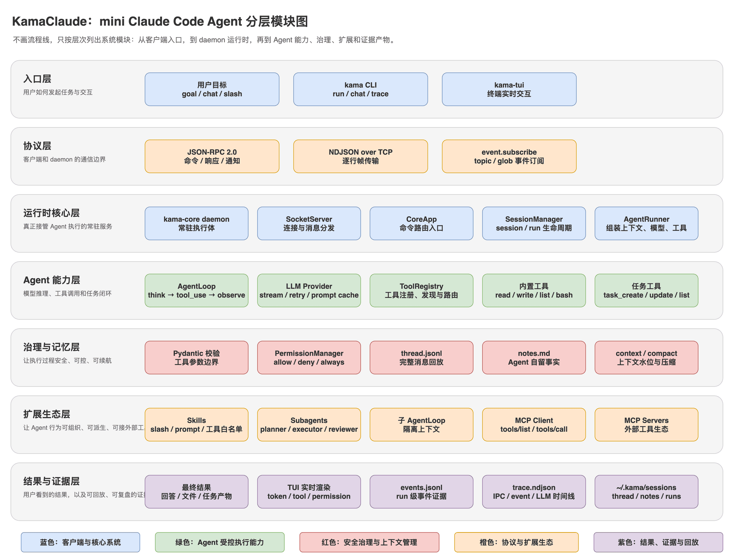
Task: Click the purple legend 紫色：结果、证据与回放
Action: 658,542
